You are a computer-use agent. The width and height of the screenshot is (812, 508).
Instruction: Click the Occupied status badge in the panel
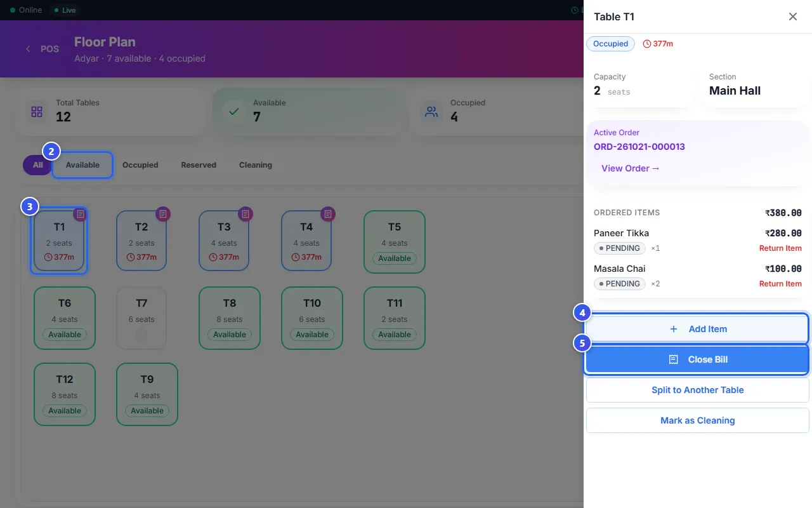tap(611, 44)
